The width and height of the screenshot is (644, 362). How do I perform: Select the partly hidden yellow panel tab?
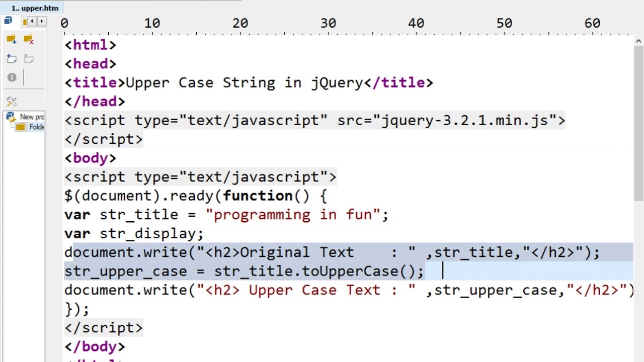click(x=25, y=22)
